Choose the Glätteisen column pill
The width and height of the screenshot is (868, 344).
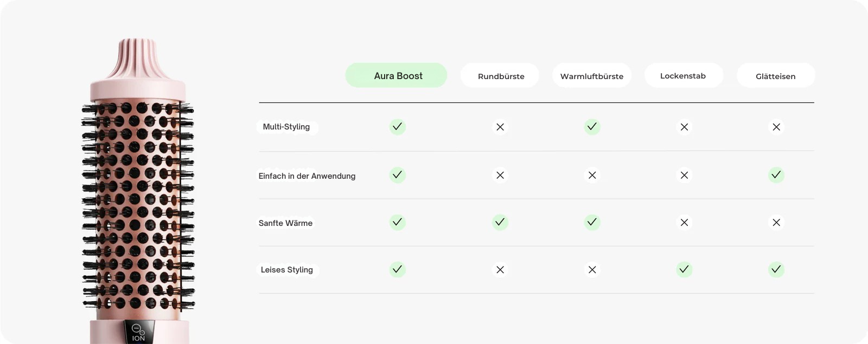tap(776, 76)
